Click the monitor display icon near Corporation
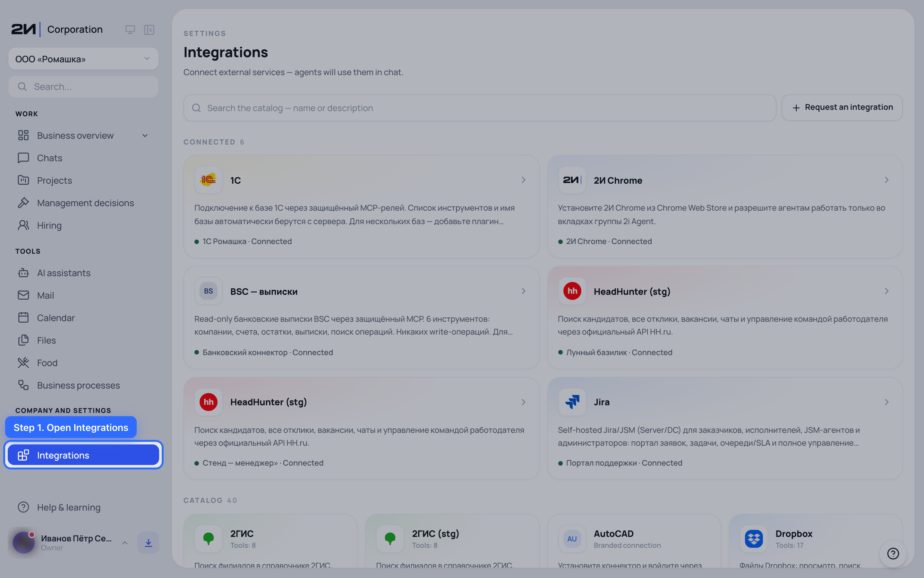The width and height of the screenshot is (924, 578). [x=130, y=30]
